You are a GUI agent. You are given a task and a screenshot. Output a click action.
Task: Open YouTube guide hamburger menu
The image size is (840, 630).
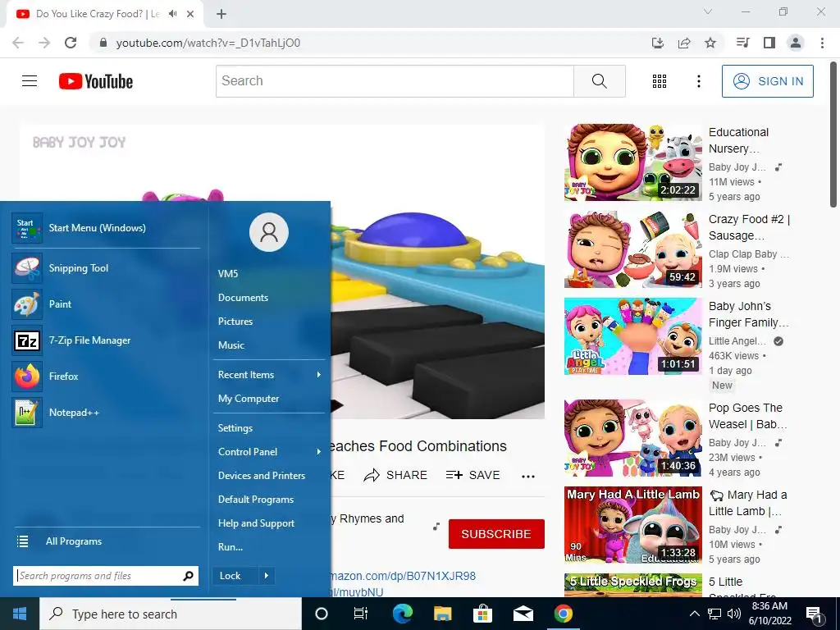coord(30,81)
